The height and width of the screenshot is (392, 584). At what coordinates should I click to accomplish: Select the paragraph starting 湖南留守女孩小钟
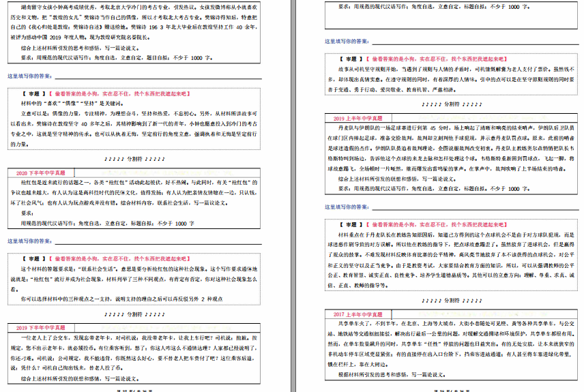point(134,22)
